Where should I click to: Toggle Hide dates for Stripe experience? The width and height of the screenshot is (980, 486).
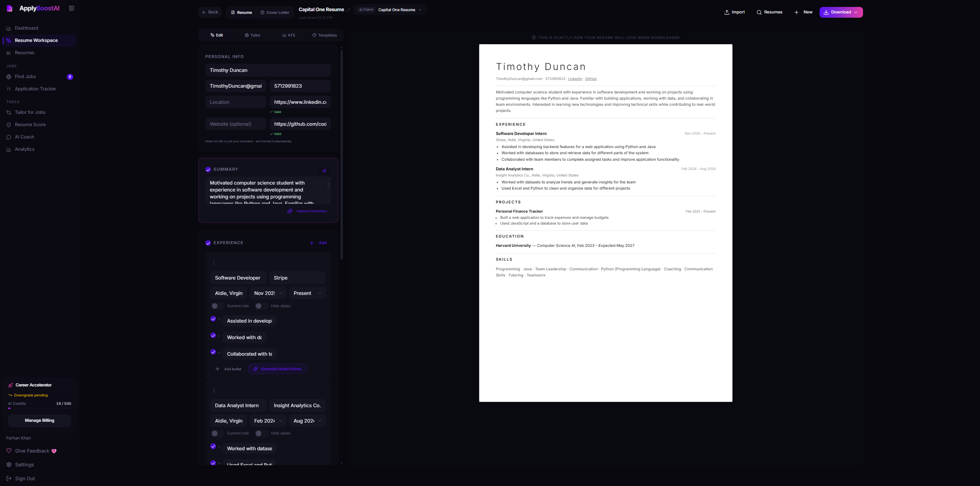[261, 306]
